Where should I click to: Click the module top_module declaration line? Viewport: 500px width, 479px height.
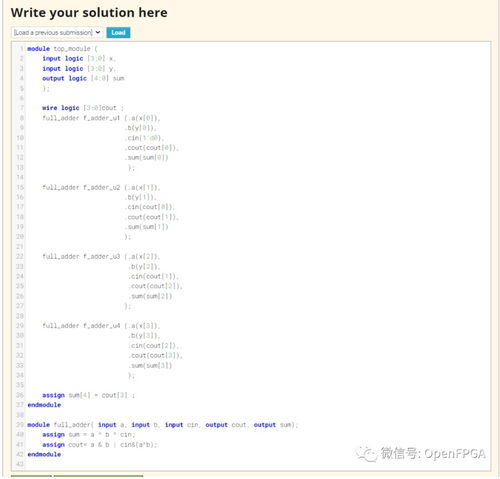[62, 49]
